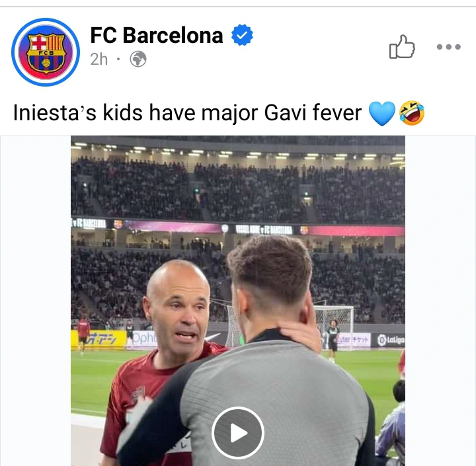Click the blue heart emoji in caption
The height and width of the screenshot is (466, 476).
click(x=381, y=114)
